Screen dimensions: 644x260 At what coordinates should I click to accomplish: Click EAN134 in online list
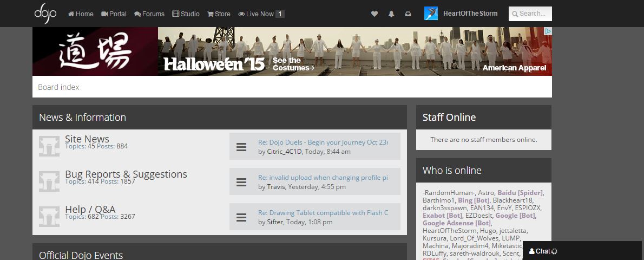click(x=482, y=208)
